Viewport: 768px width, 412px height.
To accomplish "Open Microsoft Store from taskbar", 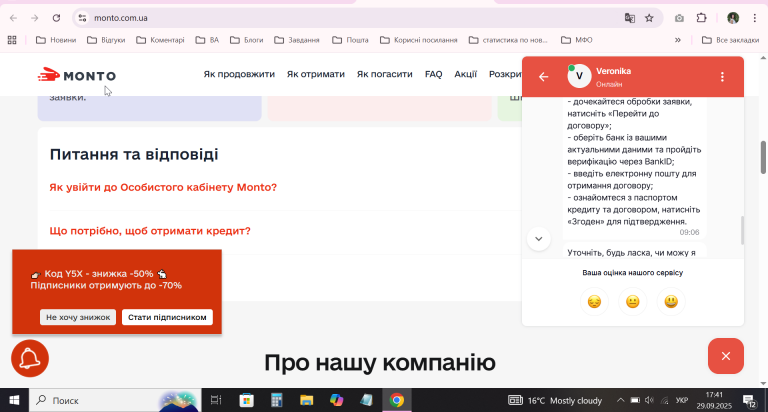I will click(x=246, y=400).
